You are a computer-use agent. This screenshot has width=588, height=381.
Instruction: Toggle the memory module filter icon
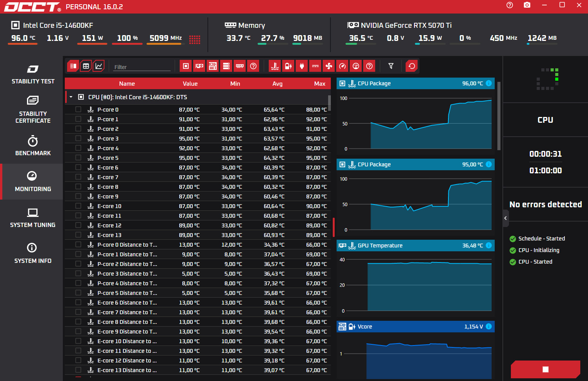coord(240,66)
